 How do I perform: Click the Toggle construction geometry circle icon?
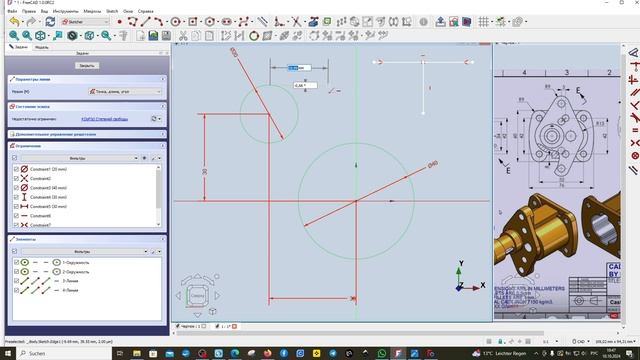(x=254, y=36)
